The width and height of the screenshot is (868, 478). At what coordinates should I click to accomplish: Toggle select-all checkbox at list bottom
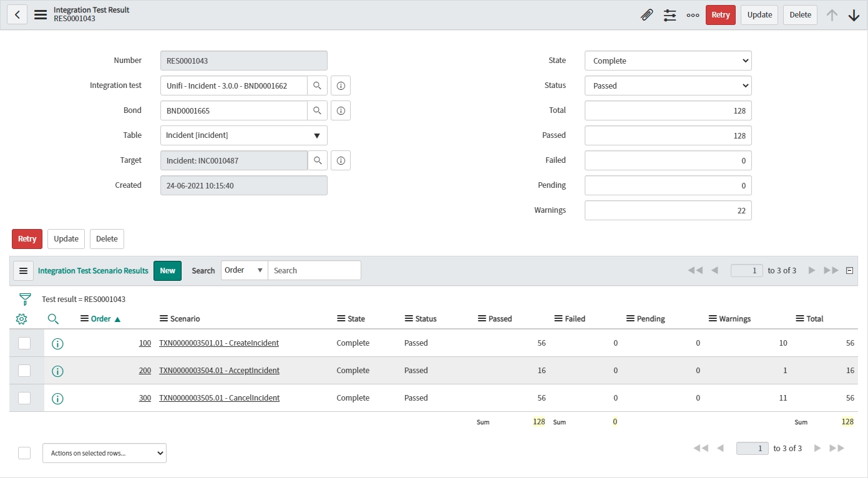(x=24, y=453)
